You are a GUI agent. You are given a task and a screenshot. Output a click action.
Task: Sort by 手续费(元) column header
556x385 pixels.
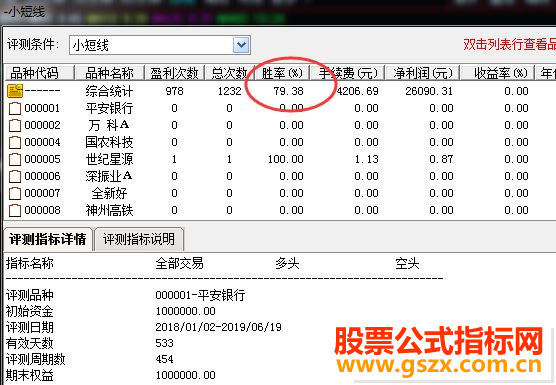(348, 73)
